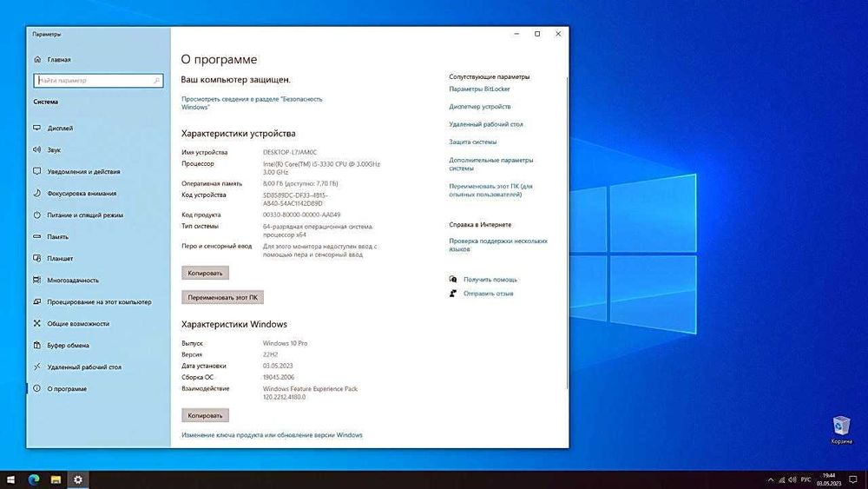Open Проверка поддержки нескольких языков link
This screenshot has height=489, width=868.
[498, 245]
